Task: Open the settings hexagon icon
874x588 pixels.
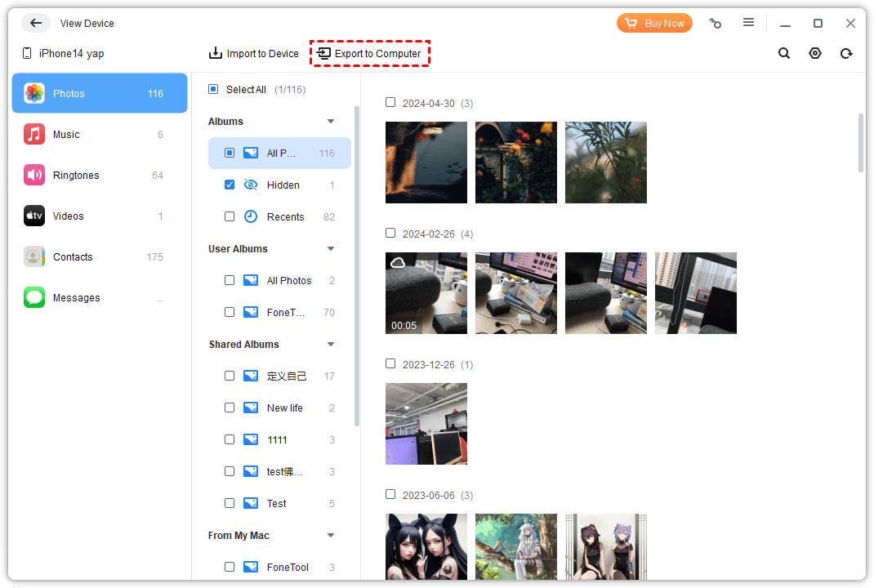Action: pyautogui.click(x=815, y=54)
